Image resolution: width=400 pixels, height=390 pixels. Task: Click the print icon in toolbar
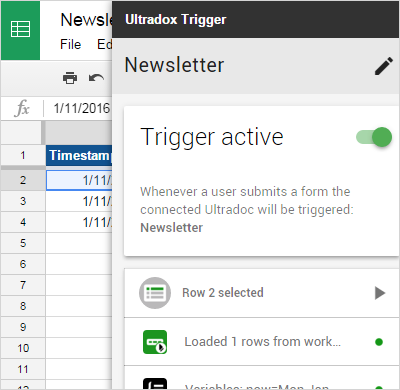[x=70, y=78]
